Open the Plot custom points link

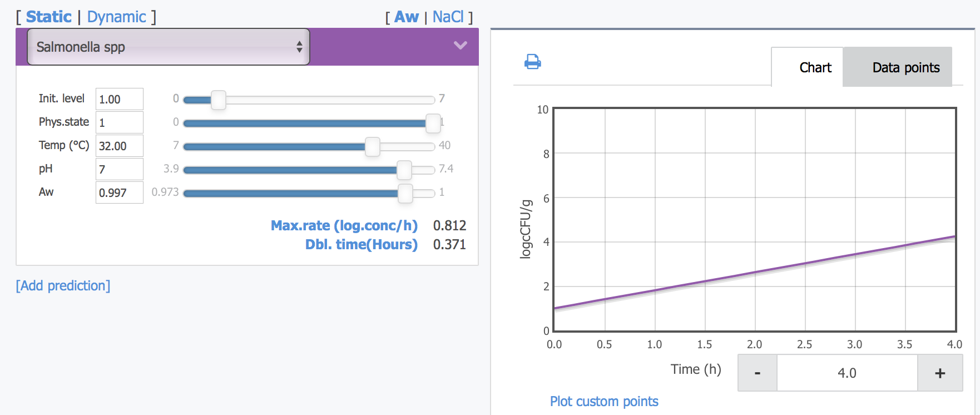tap(604, 401)
